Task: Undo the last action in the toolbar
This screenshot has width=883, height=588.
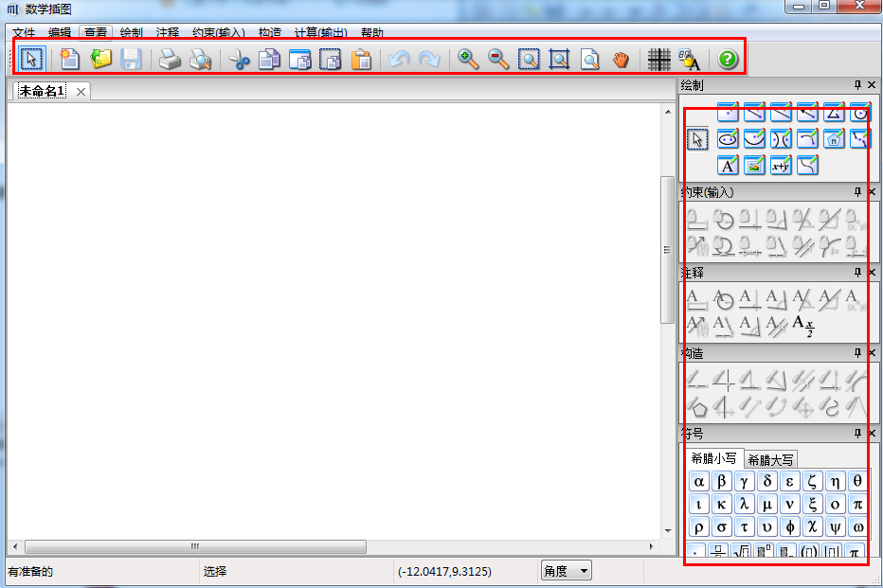Action: point(399,59)
